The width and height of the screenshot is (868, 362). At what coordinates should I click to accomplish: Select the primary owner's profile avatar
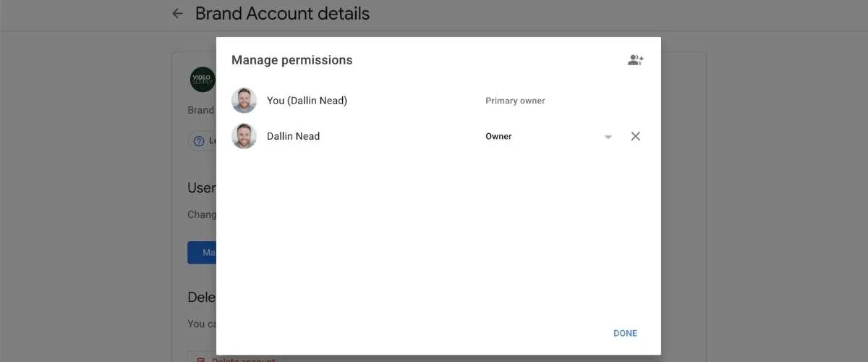[x=244, y=101]
